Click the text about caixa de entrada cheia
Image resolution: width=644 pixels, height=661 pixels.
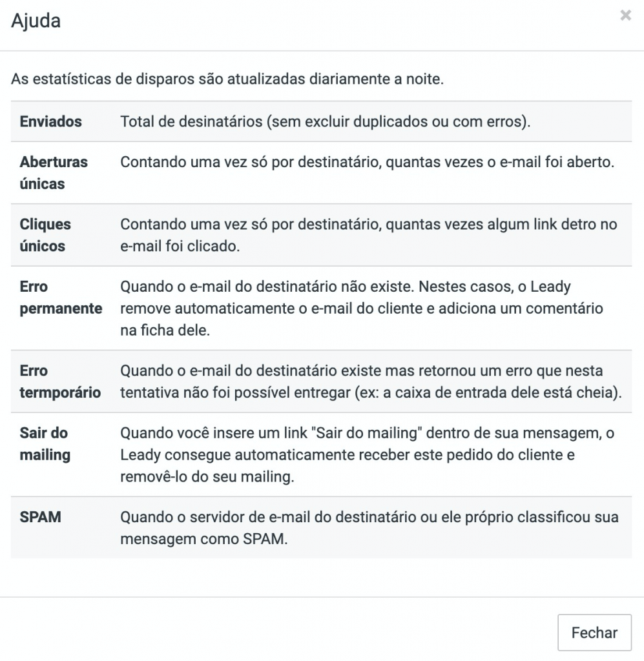(x=371, y=381)
